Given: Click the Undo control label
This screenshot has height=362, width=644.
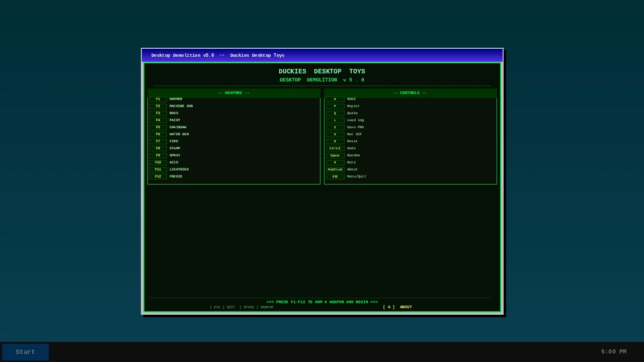Looking at the screenshot, I should 351,148.
